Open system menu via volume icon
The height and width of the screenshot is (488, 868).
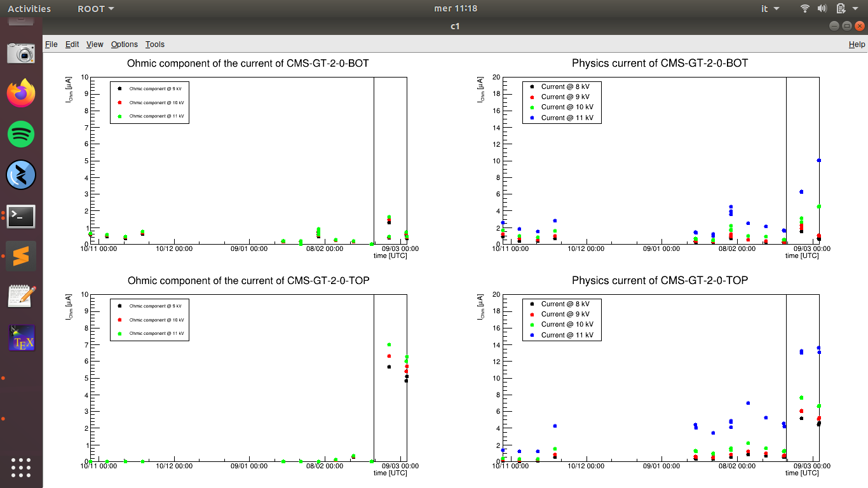click(x=822, y=9)
